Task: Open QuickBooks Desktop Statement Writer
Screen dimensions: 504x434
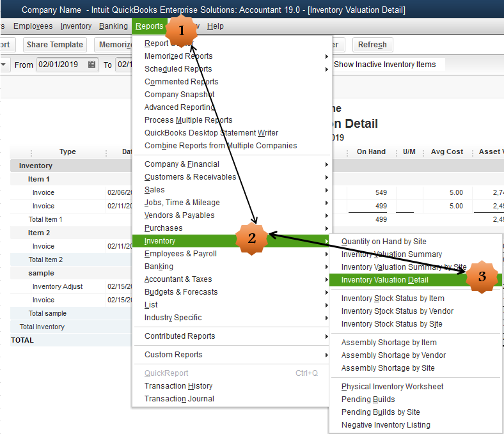Action: coord(232,133)
